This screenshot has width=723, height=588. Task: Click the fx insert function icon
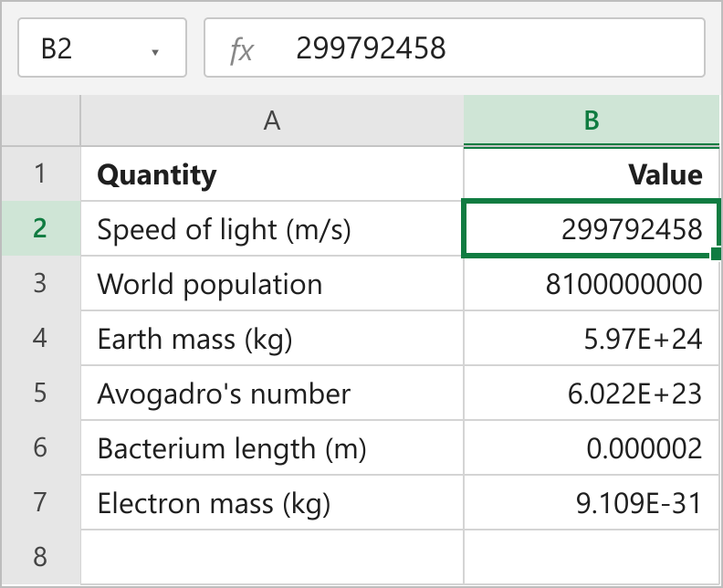241,50
